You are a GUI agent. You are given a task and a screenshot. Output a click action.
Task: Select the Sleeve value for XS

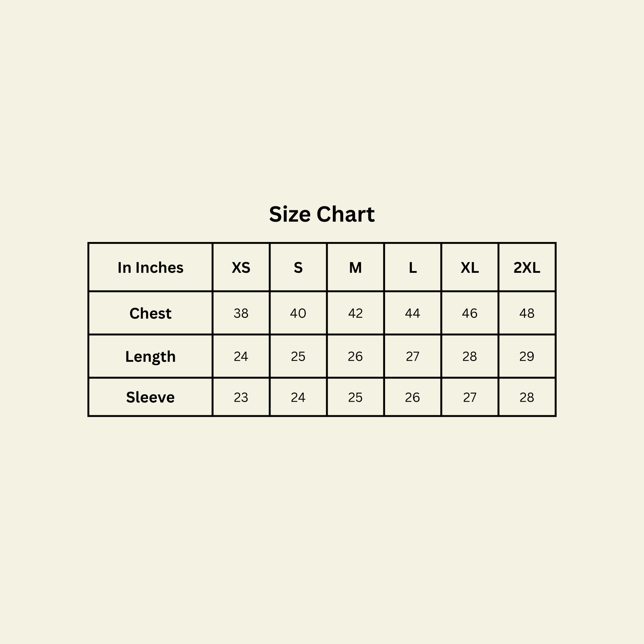pyautogui.click(x=241, y=397)
